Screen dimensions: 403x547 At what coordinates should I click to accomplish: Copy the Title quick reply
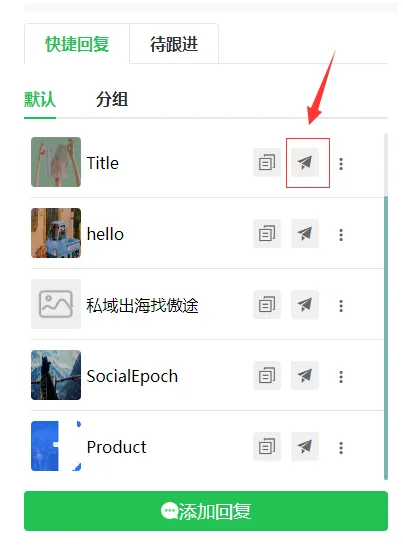(267, 163)
